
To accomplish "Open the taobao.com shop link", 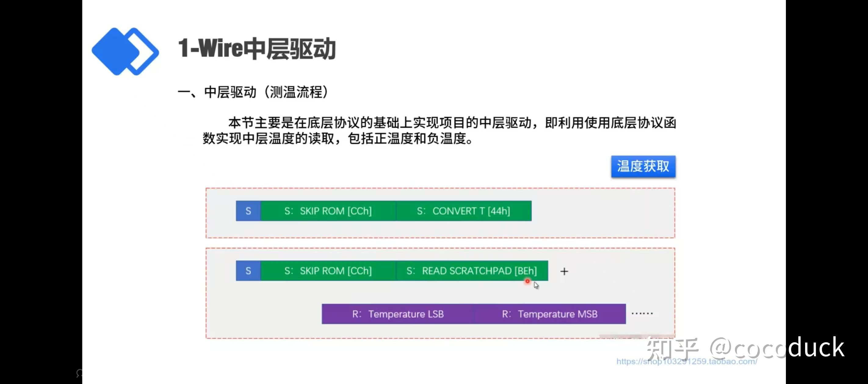I will 686,361.
